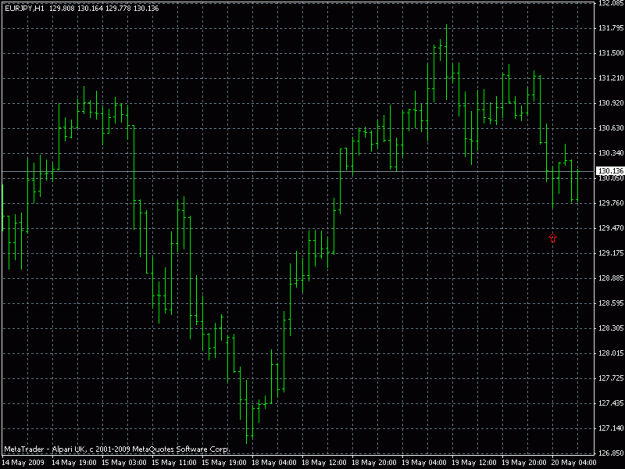Click the 126.850 price axis label
The width and height of the screenshot is (625, 469).
pos(611,453)
